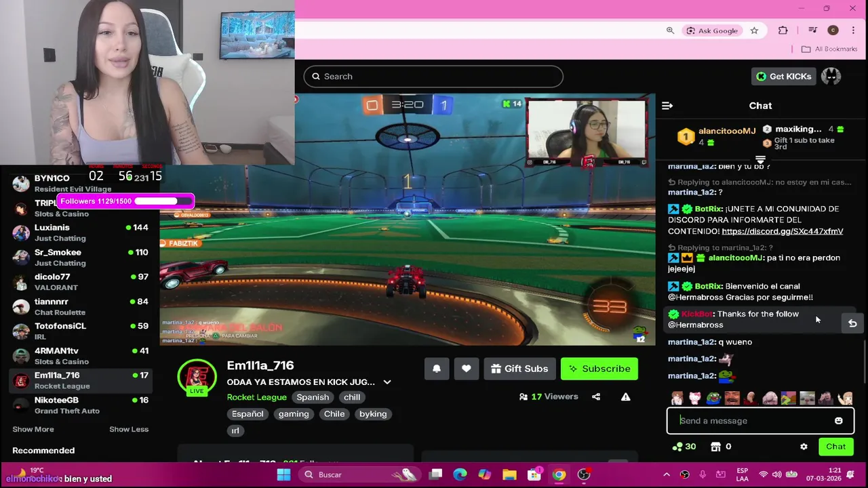The width and height of the screenshot is (868, 488).
Task: Select Em1l1a_716 in the sidebar list
Action: (x=81, y=380)
